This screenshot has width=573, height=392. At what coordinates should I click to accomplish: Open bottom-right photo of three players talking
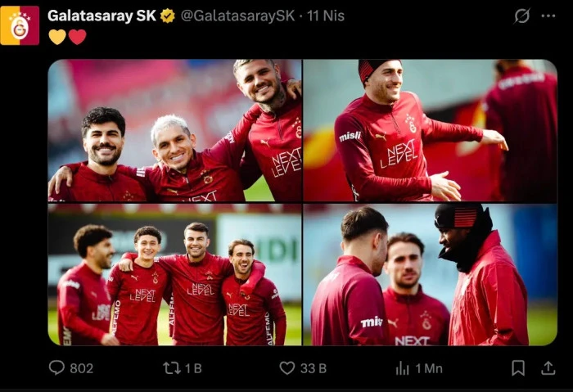pos(430,274)
